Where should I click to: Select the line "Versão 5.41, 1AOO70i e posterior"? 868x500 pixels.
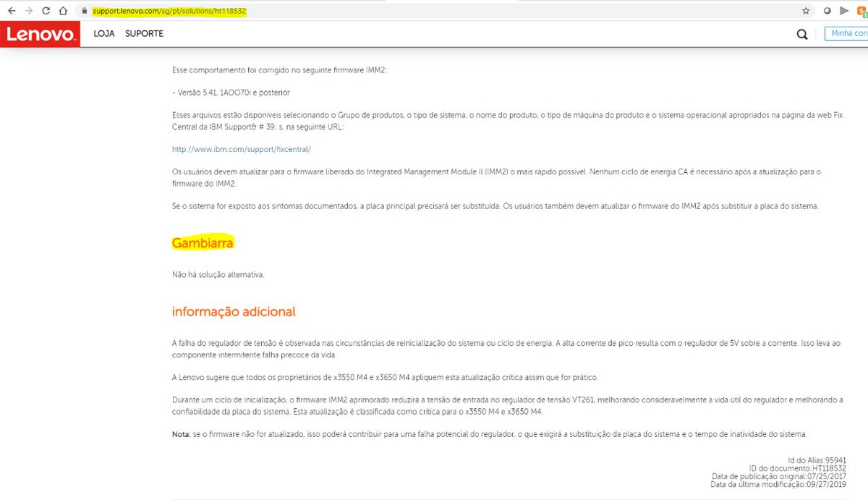(231, 93)
